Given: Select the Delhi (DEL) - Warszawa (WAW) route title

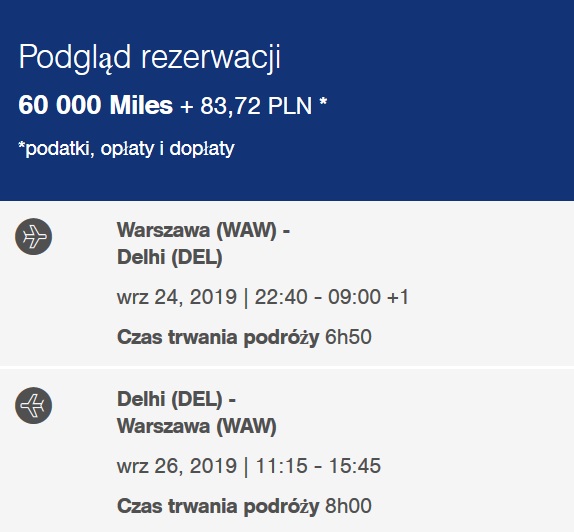Looking at the screenshot, I should click(197, 413).
